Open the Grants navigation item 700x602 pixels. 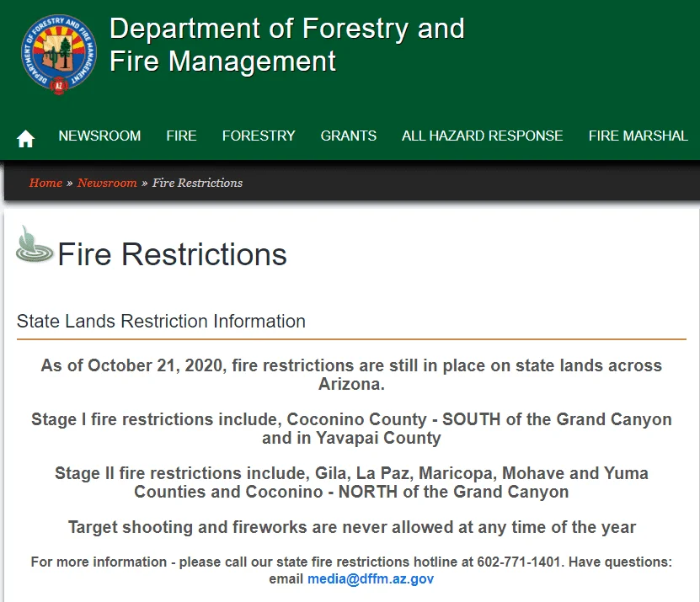click(348, 136)
